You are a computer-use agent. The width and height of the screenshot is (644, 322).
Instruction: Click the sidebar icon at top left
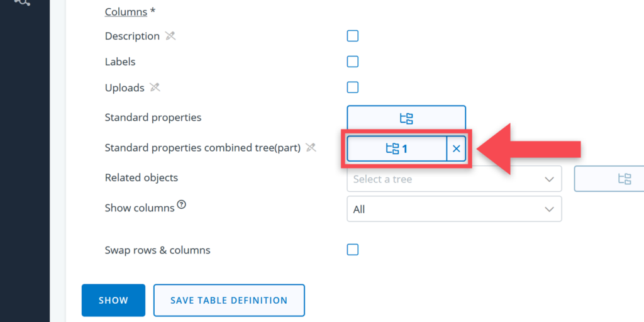(x=22, y=3)
